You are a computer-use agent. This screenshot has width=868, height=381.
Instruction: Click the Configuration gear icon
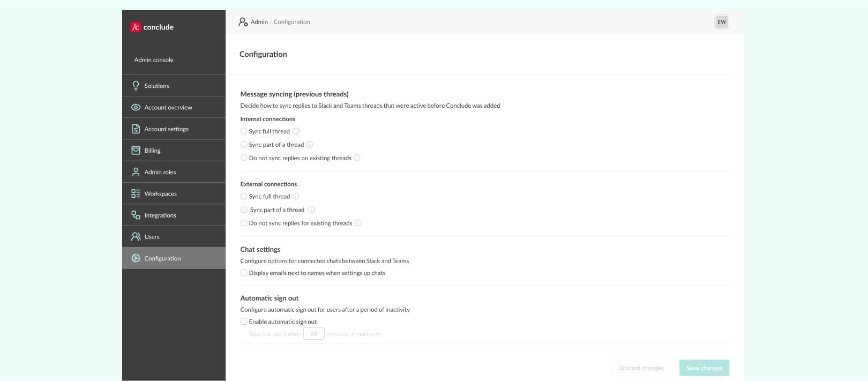[136, 258]
